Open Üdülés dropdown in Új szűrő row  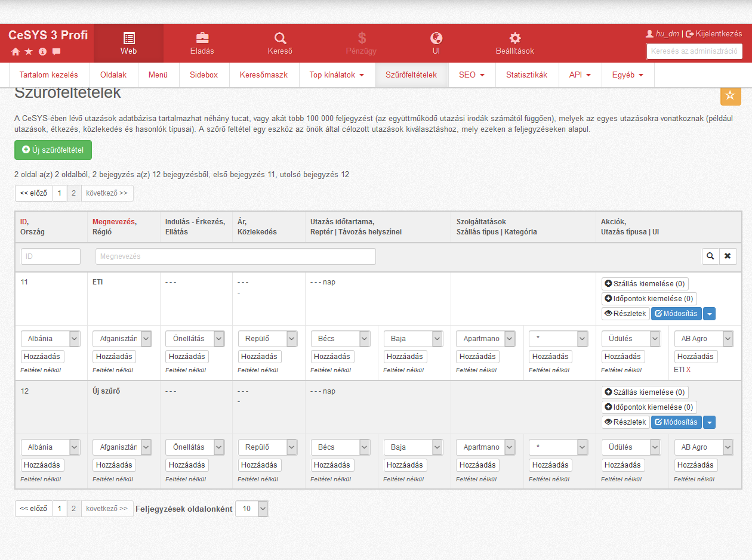tap(631, 447)
